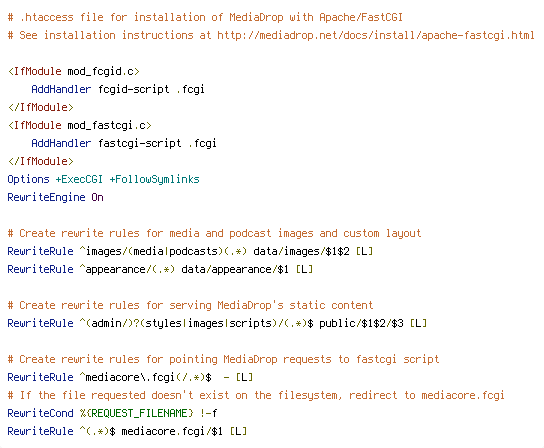Image resolution: width=544 pixels, height=448 pixels.
Task: Click the comment about serving static content
Action: [x=190, y=305]
